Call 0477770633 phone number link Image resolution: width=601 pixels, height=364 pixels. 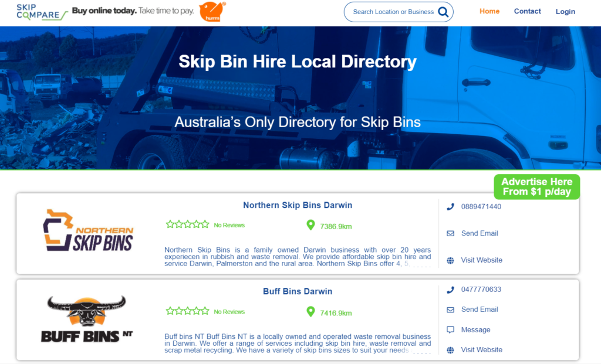pos(481,290)
